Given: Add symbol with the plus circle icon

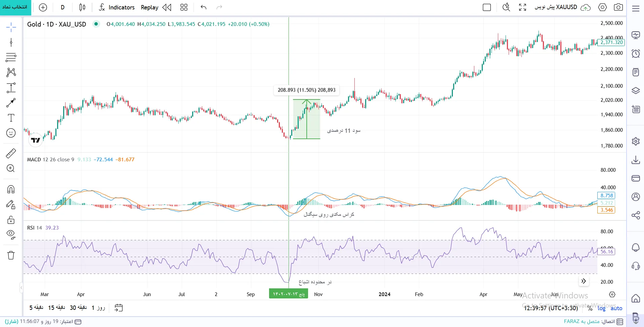Looking at the screenshot, I should (x=43, y=7).
